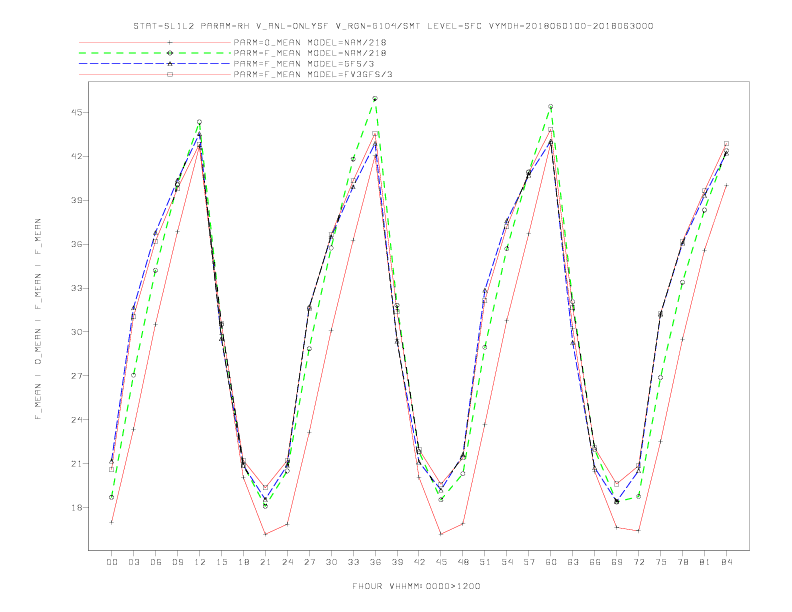Click y-axis tick label 18
Viewport: 792px width, 612px height.
pyautogui.click(x=78, y=507)
